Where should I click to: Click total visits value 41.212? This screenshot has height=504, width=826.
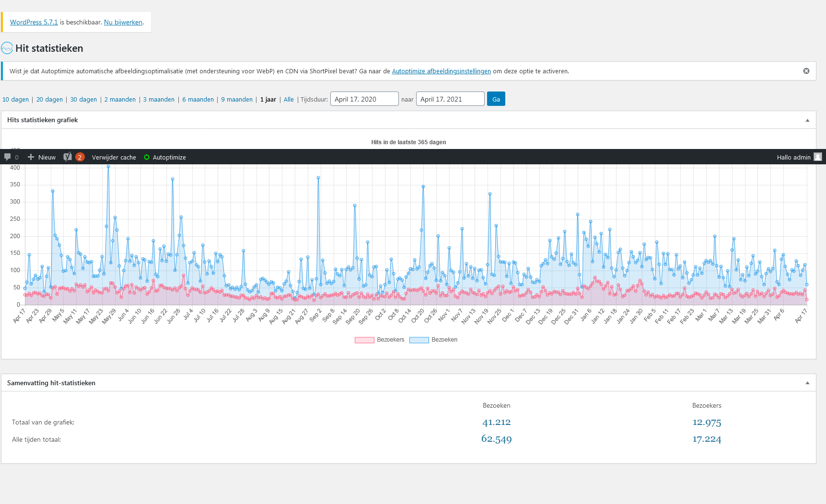pos(497,422)
